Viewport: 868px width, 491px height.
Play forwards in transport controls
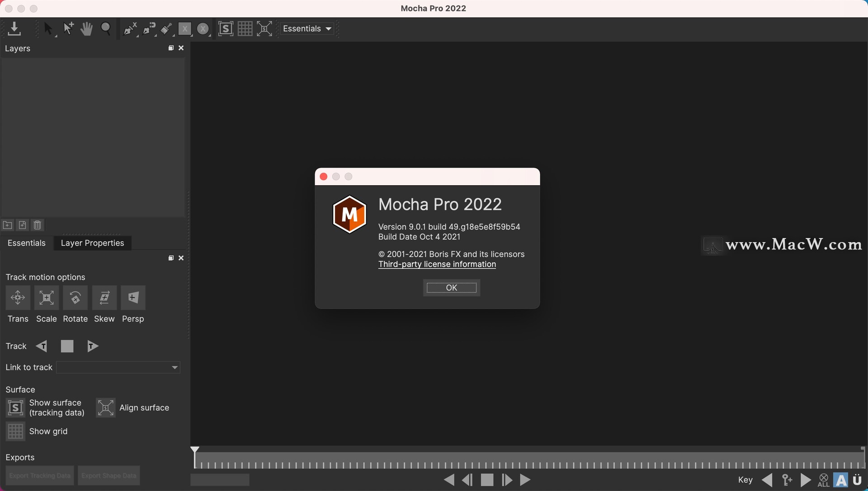tap(525, 480)
